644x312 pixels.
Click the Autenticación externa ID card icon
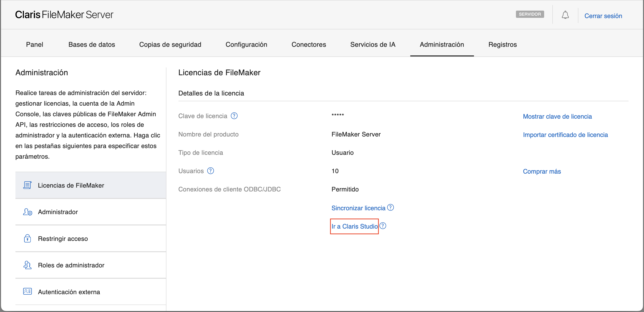tap(27, 292)
